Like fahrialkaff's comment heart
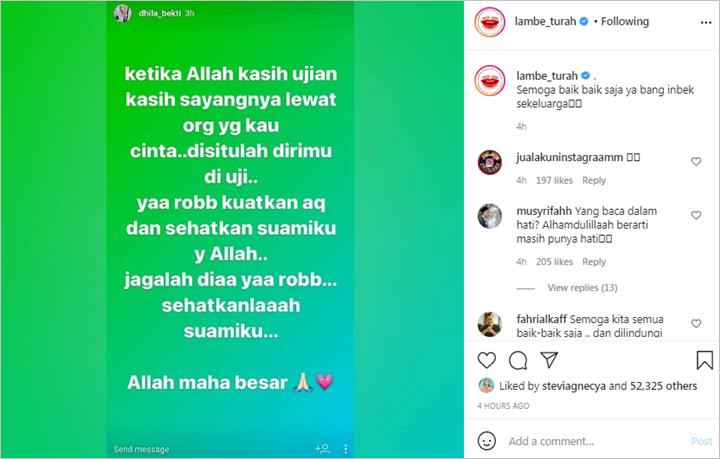 [696, 324]
